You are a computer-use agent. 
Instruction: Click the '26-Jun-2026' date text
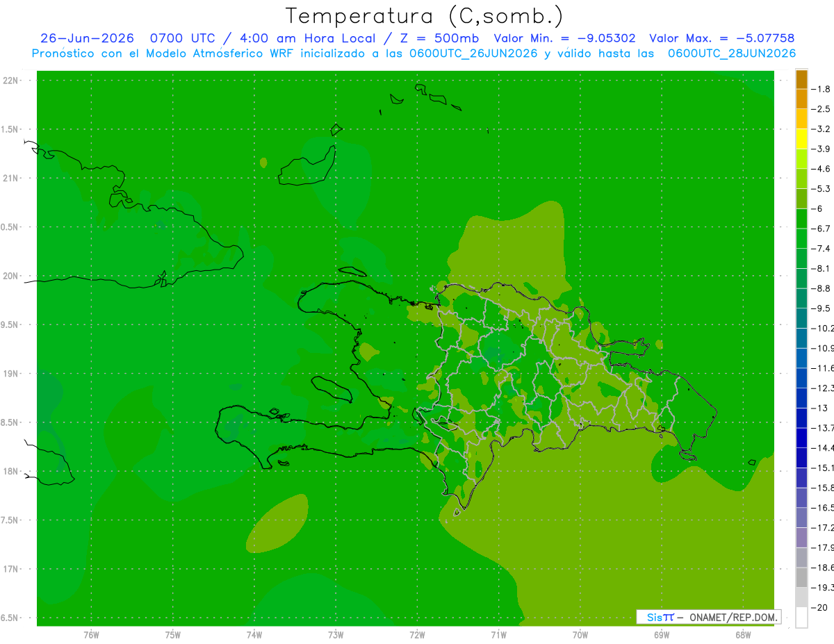pyautogui.click(x=87, y=38)
